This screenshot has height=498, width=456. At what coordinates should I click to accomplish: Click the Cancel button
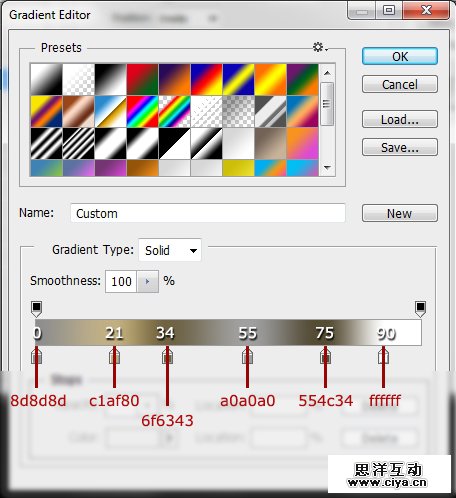[x=400, y=84]
